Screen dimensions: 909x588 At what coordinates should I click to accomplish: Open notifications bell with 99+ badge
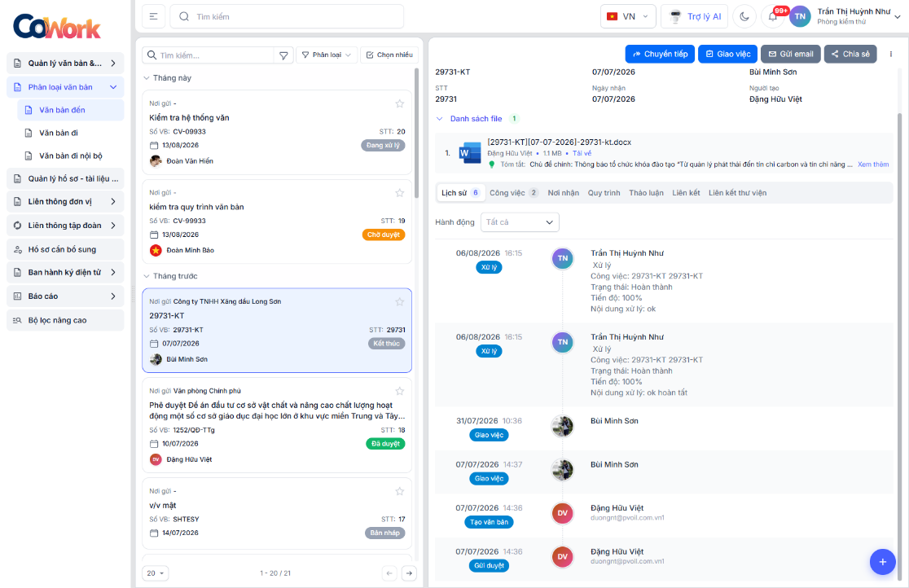(x=773, y=16)
